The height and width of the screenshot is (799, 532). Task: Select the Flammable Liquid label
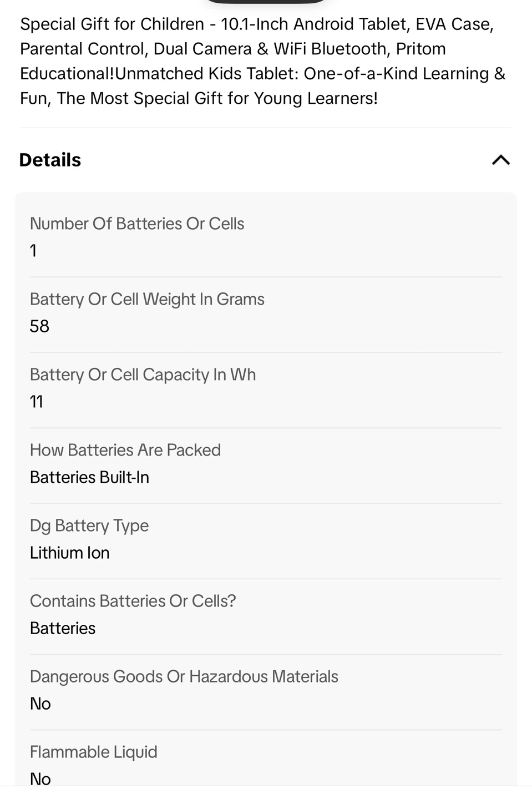[94, 752]
